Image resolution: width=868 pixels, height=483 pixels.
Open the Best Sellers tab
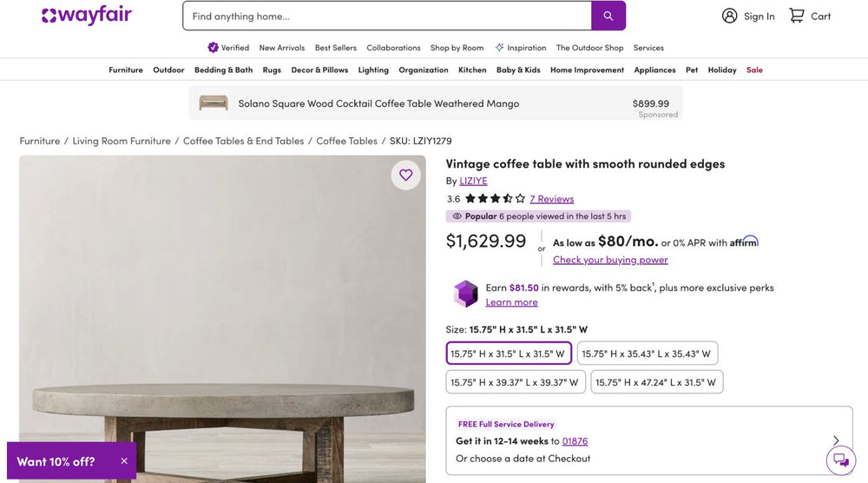335,48
